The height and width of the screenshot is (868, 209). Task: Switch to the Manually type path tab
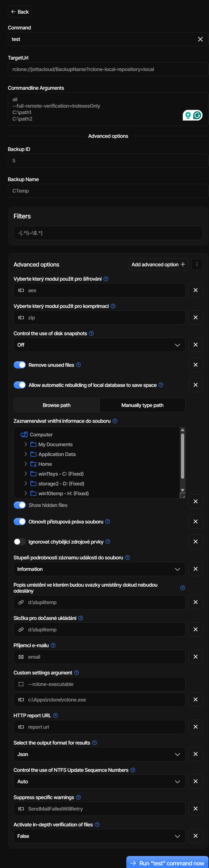pos(142,405)
